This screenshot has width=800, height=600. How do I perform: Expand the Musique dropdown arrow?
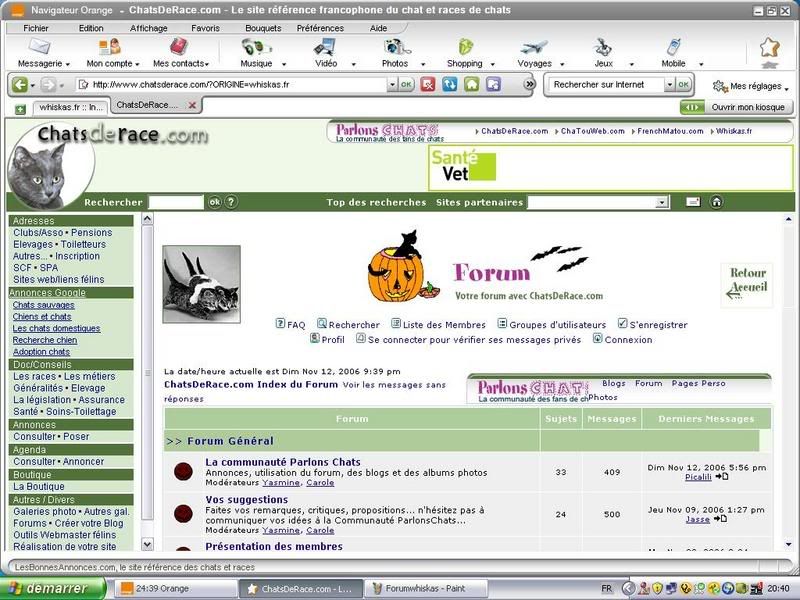point(284,65)
